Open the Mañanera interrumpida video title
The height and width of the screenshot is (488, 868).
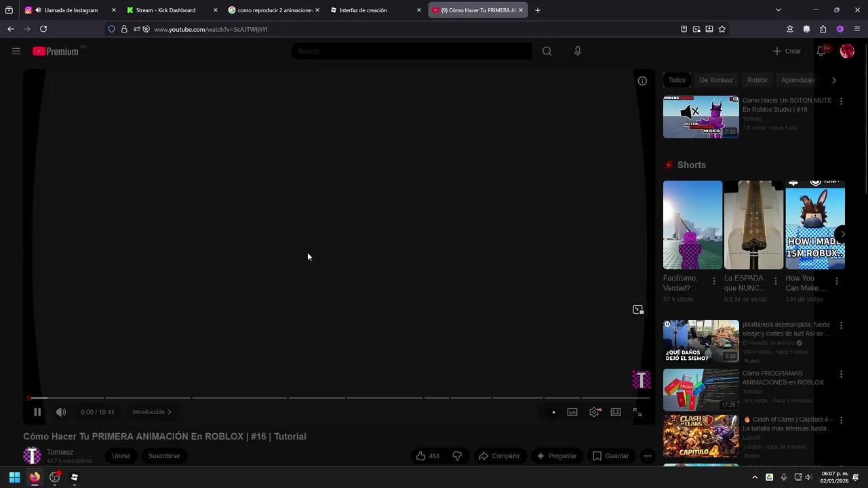pyautogui.click(x=787, y=329)
